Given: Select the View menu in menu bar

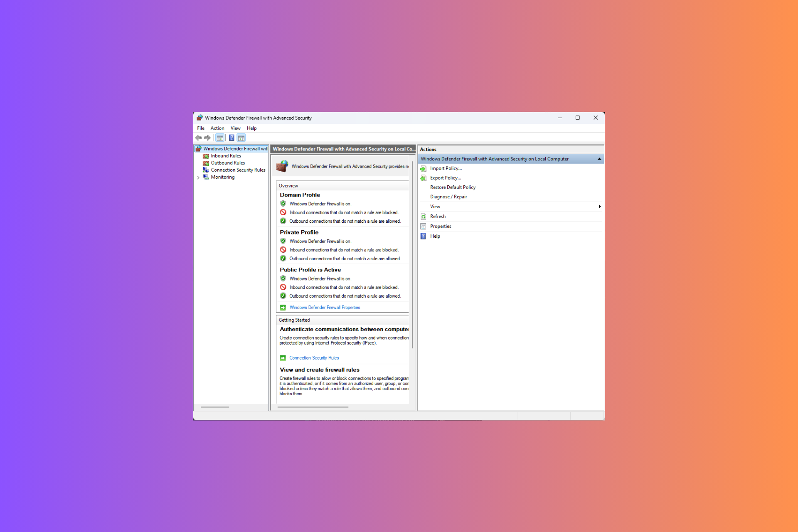Looking at the screenshot, I should [x=234, y=128].
